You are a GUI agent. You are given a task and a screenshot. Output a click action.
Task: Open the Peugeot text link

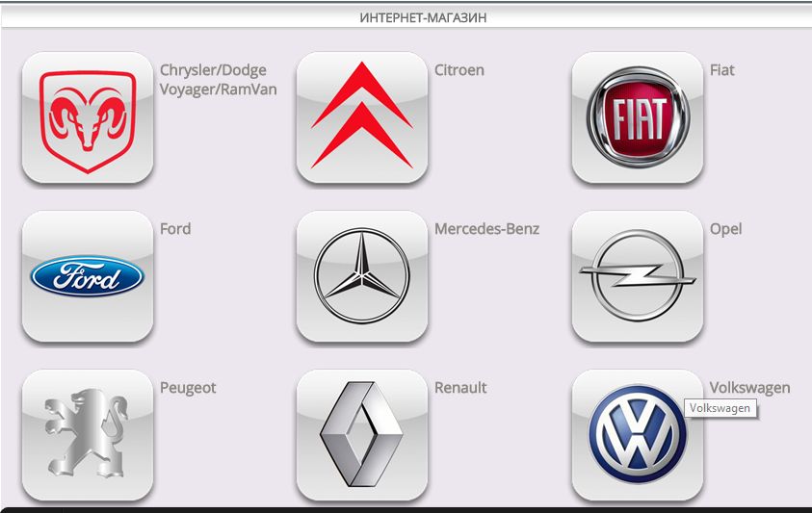pyautogui.click(x=188, y=388)
